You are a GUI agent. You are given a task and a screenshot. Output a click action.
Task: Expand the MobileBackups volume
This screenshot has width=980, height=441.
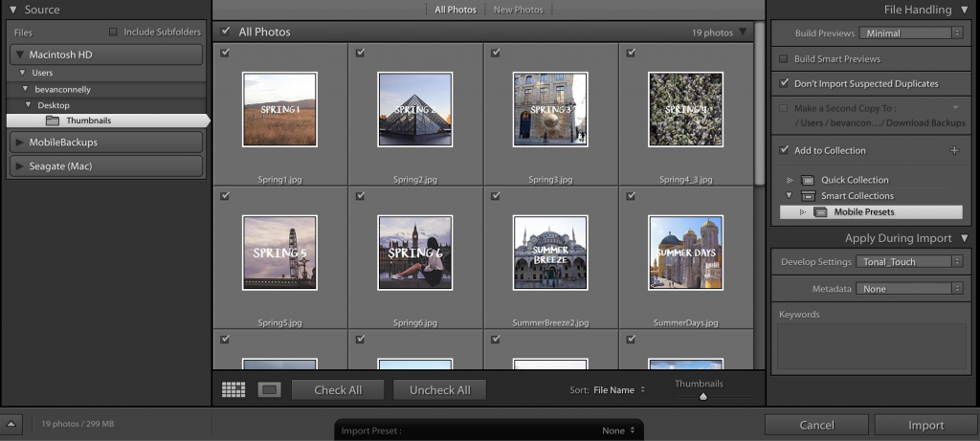tap(19, 143)
